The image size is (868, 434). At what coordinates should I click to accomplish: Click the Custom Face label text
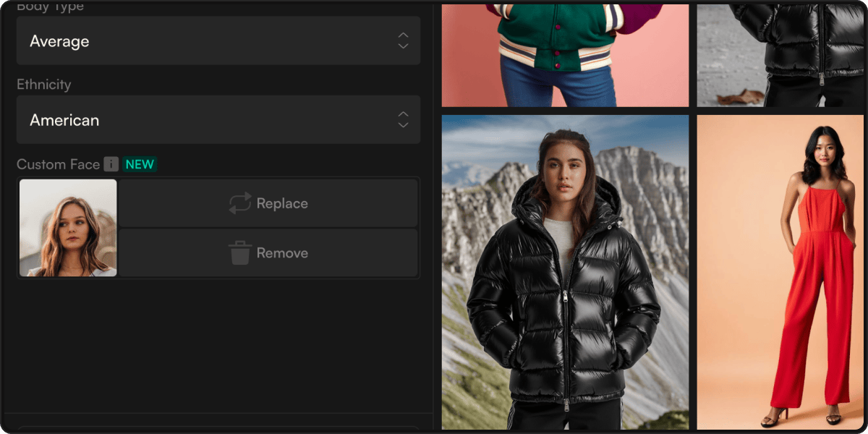[58, 164]
